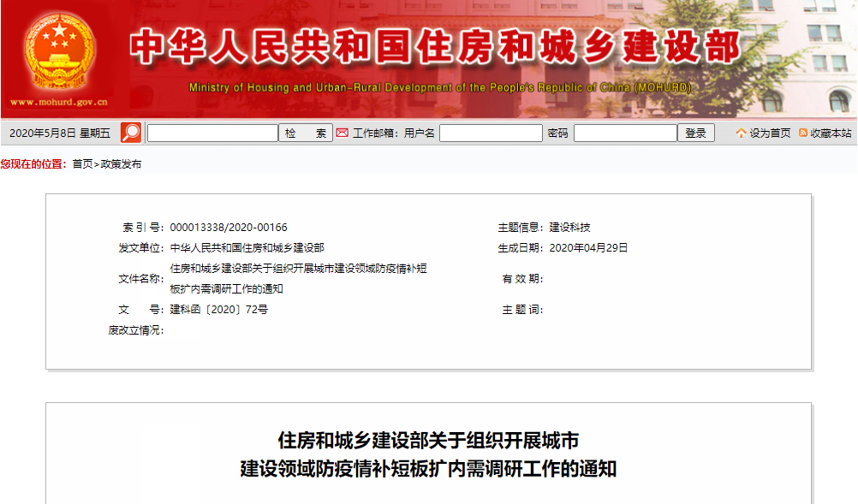
Task: Click the house icon before 设为首页
Action: [741, 133]
